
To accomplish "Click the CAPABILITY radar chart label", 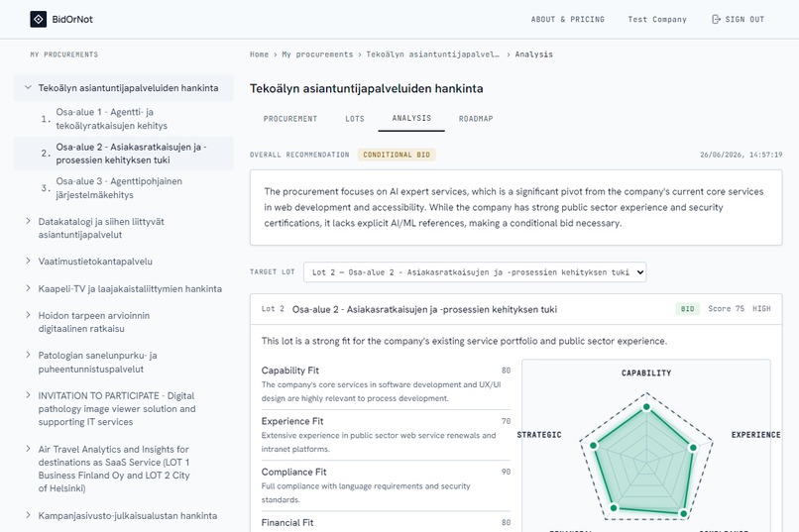I will coord(646,373).
